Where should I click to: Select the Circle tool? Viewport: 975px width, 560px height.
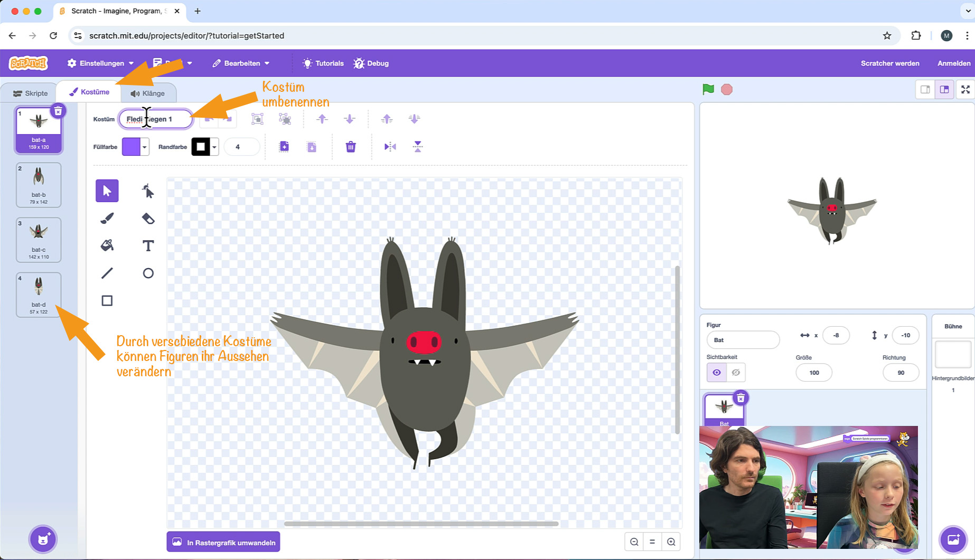(x=148, y=273)
